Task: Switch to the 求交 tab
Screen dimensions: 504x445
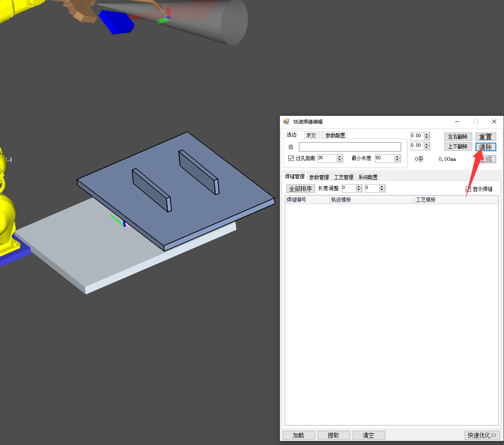Action: pos(311,135)
